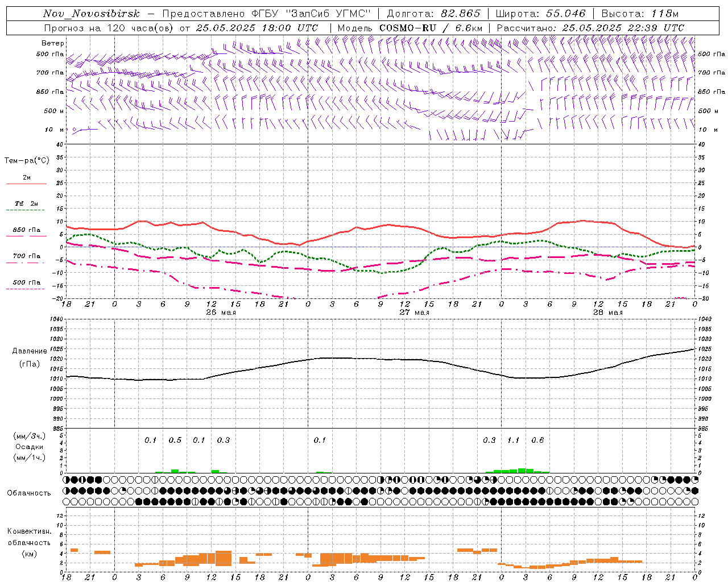Viewport: 728px width, 582px height.
Task: Click the 1.1 precipitation amount
Action: tap(514, 440)
